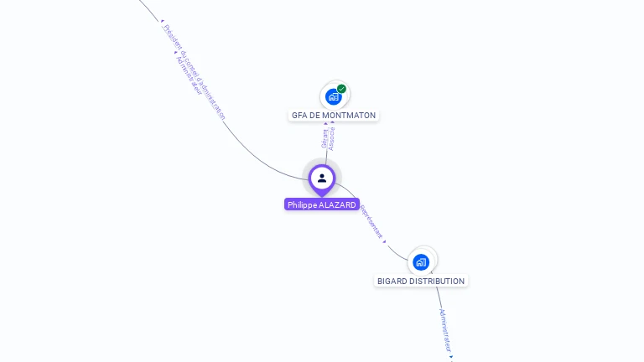Click line joining Philippe ALAZARD to GFA DE MONTMATON
This screenshot has width=644, height=362.
(x=326, y=158)
